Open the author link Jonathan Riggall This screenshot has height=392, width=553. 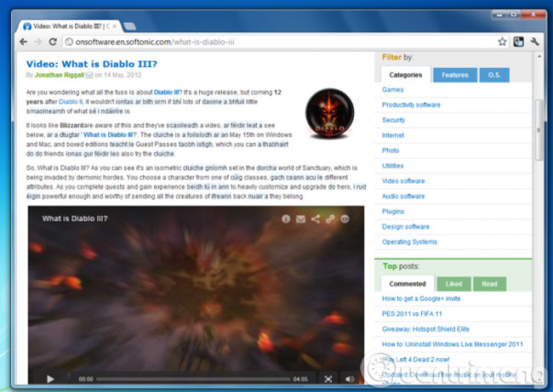[x=60, y=75]
